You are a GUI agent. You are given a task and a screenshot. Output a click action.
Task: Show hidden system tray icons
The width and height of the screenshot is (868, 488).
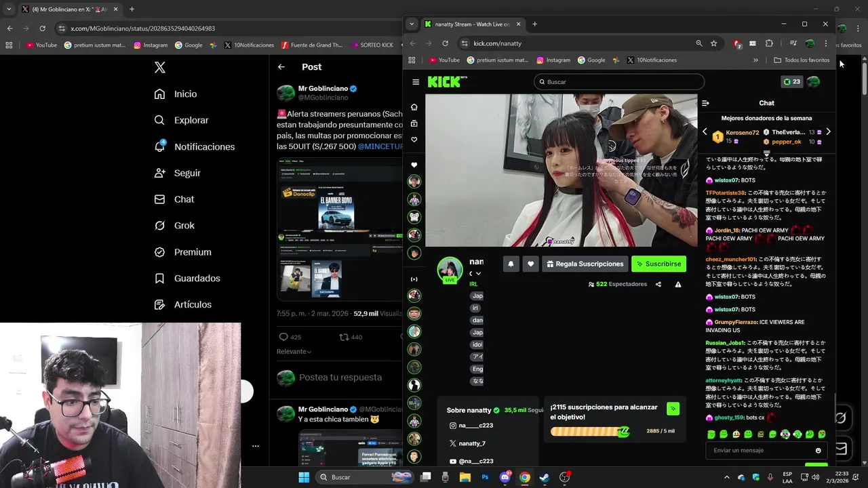(726, 477)
